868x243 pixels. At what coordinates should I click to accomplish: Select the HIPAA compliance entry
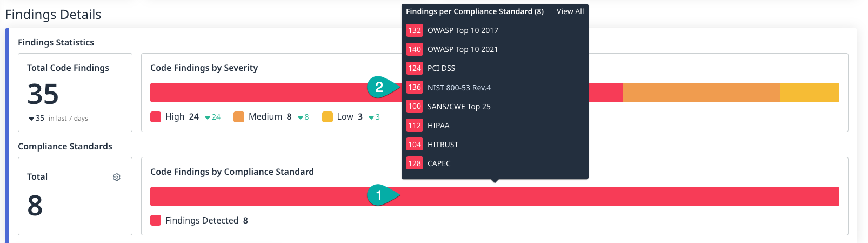coord(438,126)
